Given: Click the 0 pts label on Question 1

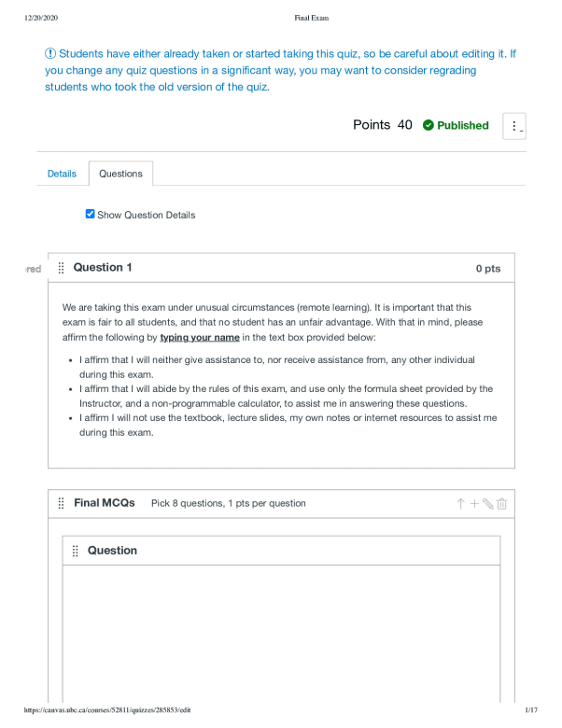Looking at the screenshot, I should pyautogui.click(x=488, y=269).
